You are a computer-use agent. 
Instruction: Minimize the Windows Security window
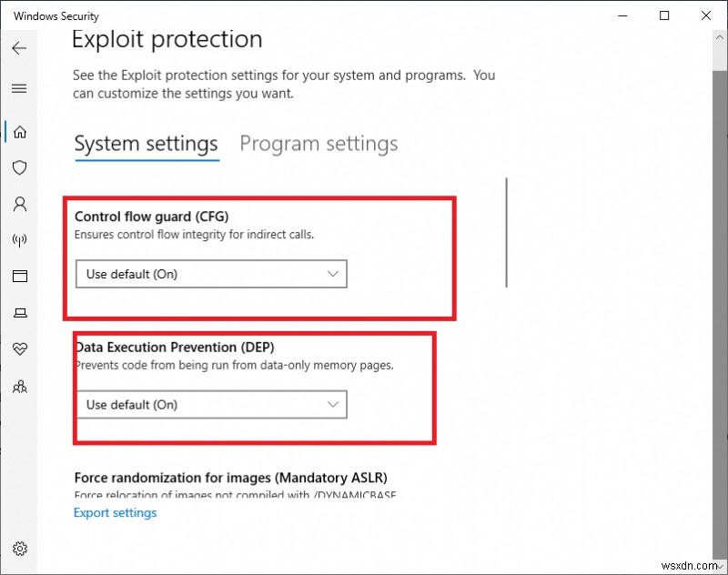622,15
